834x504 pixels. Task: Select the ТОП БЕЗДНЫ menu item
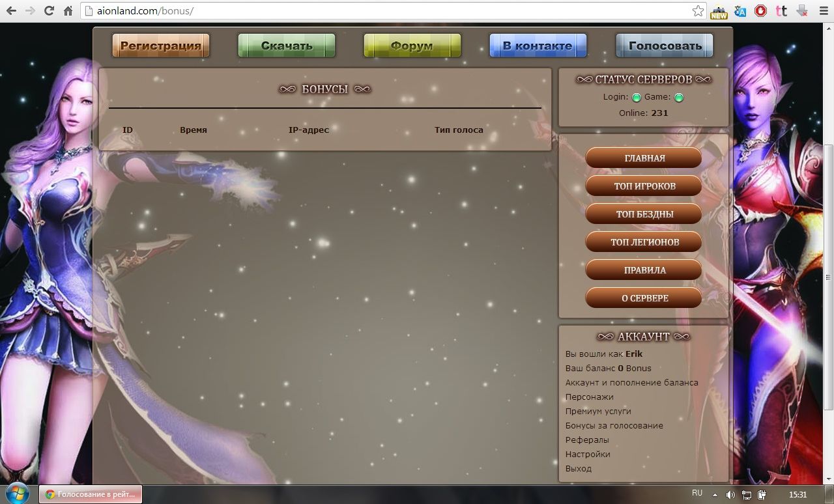644,214
